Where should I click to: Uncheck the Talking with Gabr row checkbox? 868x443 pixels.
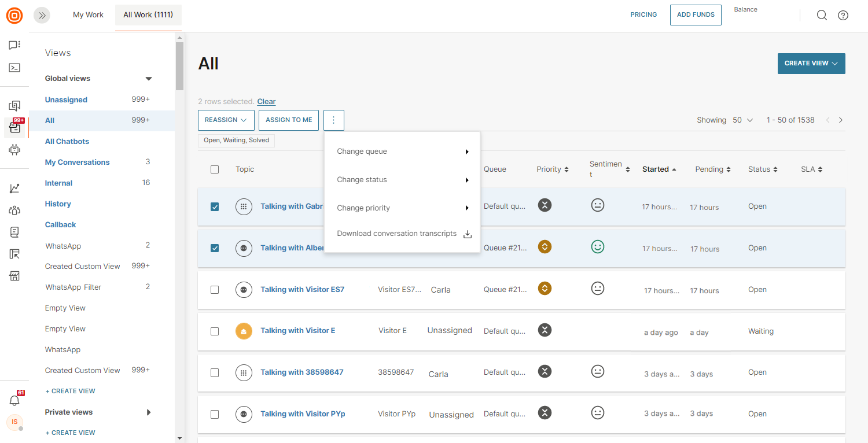(x=215, y=206)
